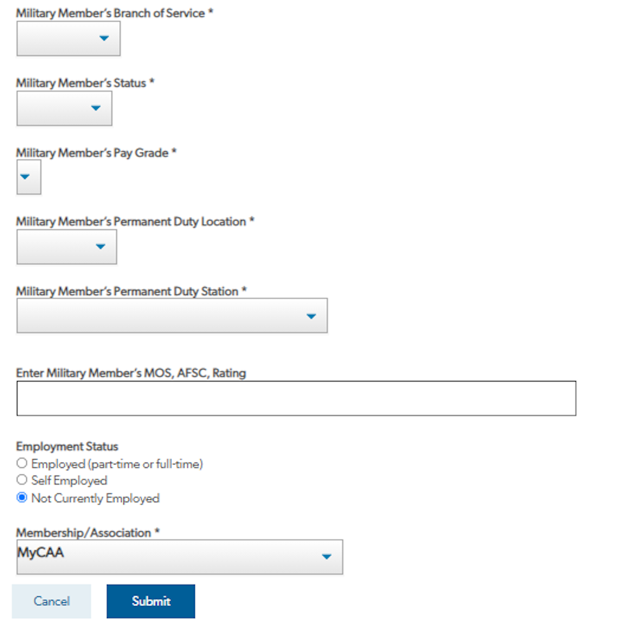Select the Not Currently Employed radio button
Viewport: 644px width, 644px height.
(x=21, y=497)
